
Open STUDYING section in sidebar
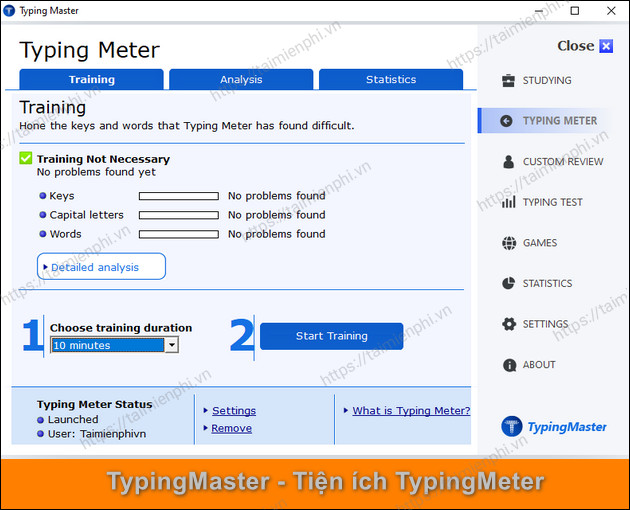pyautogui.click(x=546, y=80)
